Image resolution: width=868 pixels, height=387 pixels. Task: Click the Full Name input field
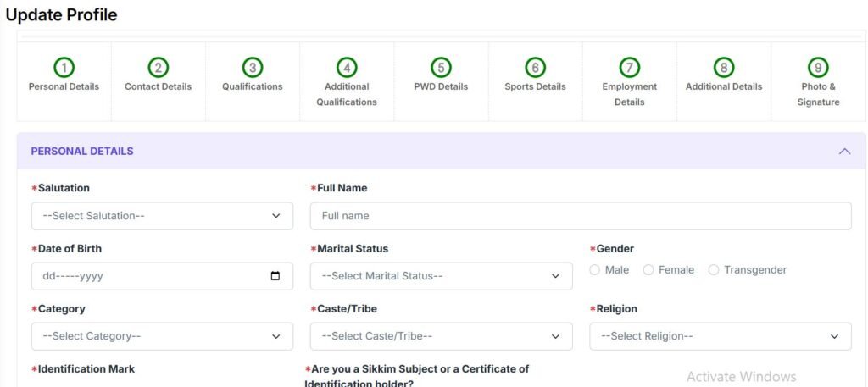[x=581, y=216]
